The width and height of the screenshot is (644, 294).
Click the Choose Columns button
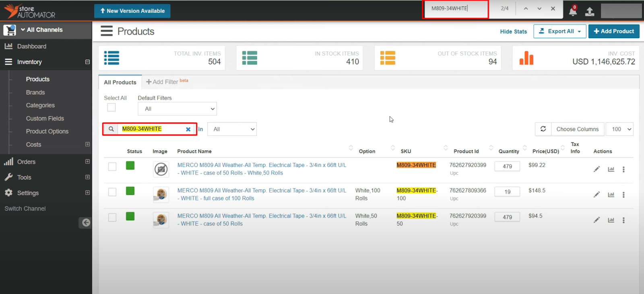tap(578, 129)
